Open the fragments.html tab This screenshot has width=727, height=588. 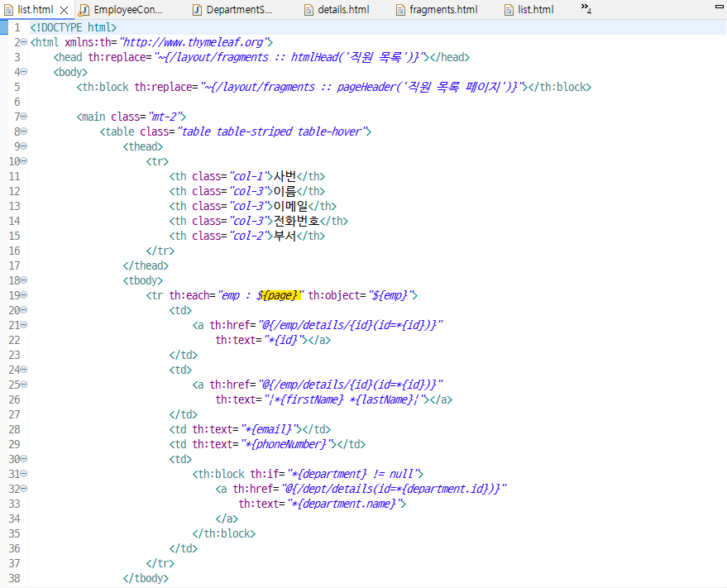(x=437, y=10)
